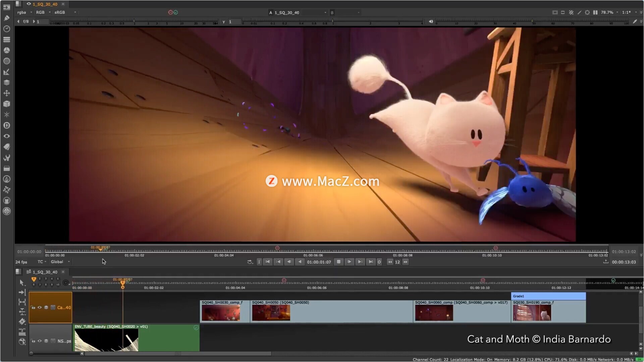644x362 pixels.
Task: Toggle the viewer overlay slashes icon
Action: (571, 12)
